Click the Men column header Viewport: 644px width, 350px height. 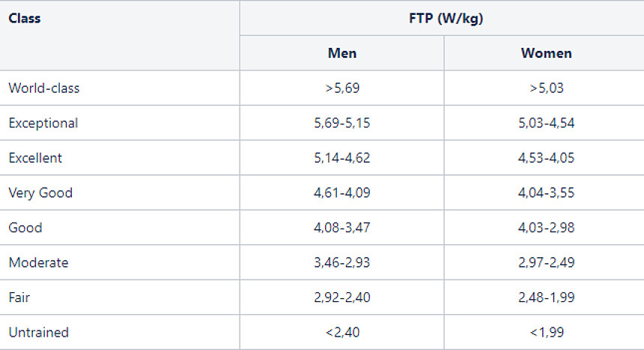[x=342, y=53]
